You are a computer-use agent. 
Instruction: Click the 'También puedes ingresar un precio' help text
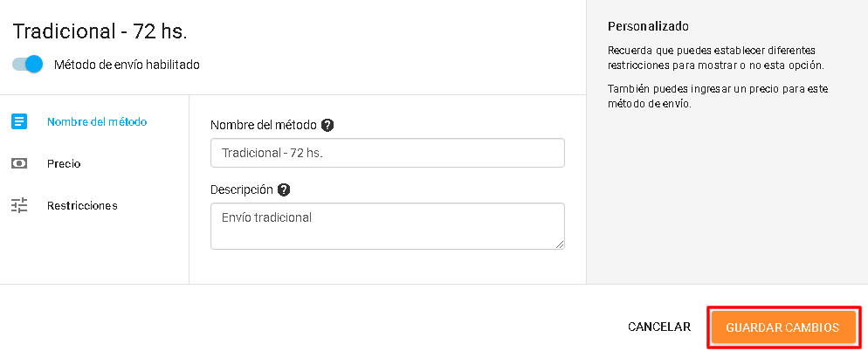(x=718, y=96)
